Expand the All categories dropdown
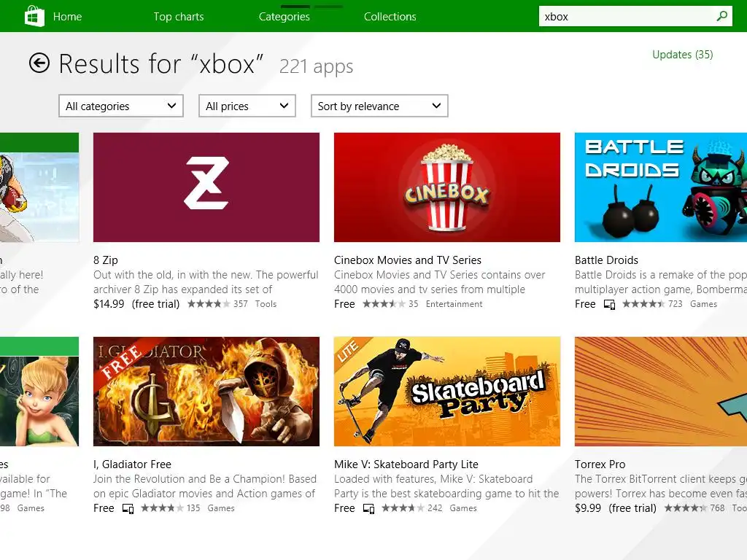 point(121,106)
